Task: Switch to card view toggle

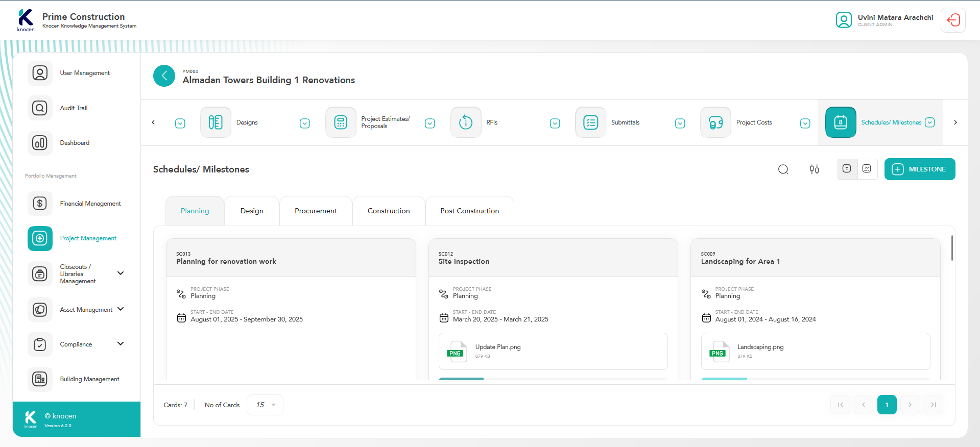Action: (x=847, y=169)
